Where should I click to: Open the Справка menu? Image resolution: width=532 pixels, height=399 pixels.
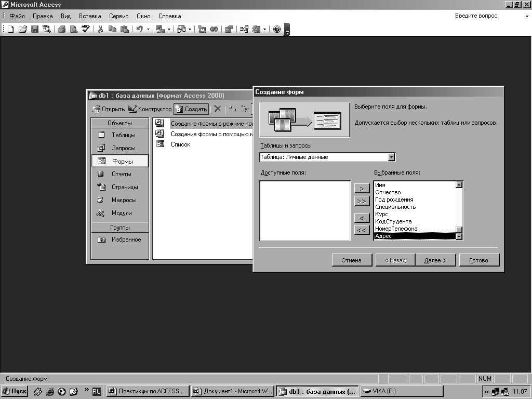pos(170,16)
